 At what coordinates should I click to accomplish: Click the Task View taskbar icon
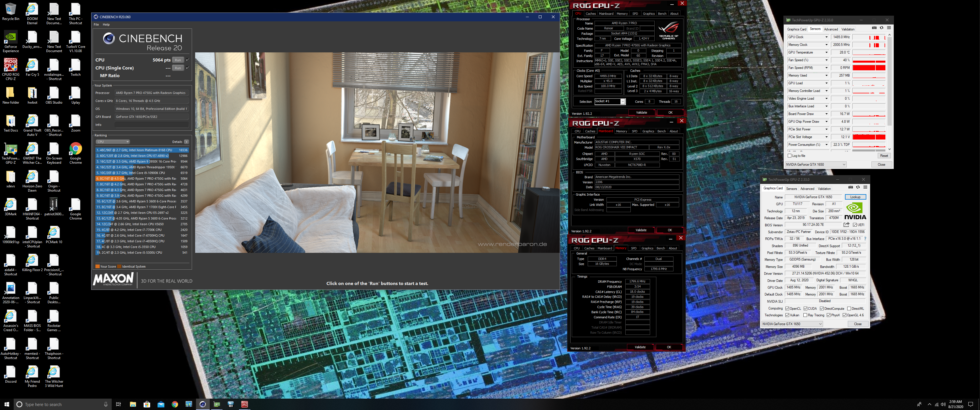[x=118, y=404]
